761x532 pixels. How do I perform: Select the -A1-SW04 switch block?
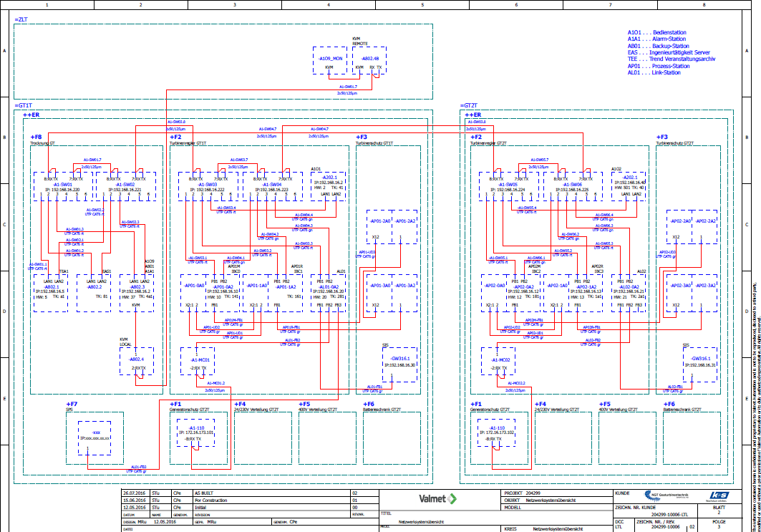[x=271, y=185]
